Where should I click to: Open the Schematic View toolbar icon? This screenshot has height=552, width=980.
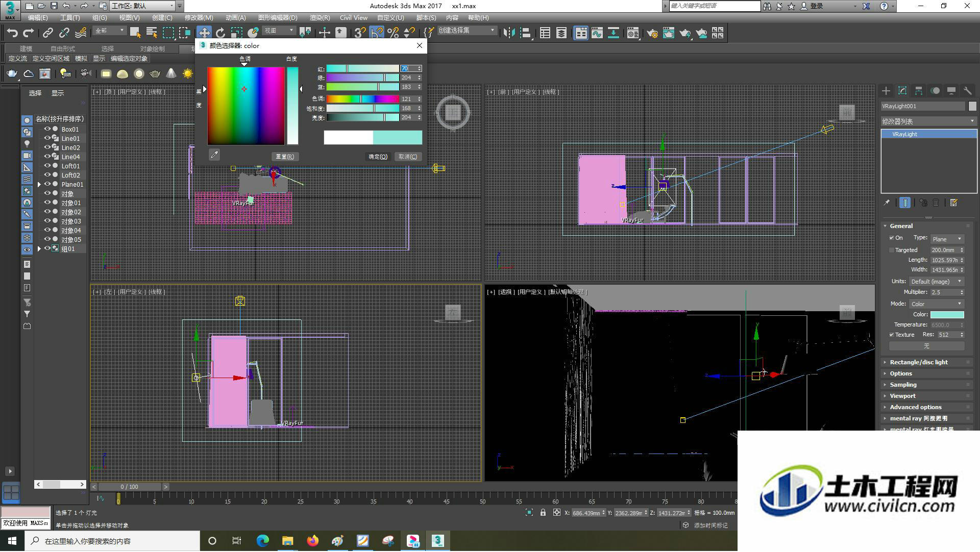pyautogui.click(x=614, y=33)
